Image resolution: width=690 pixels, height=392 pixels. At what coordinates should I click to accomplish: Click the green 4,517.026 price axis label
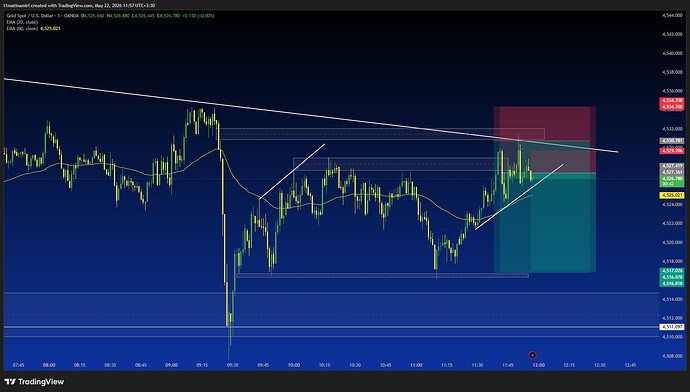[x=672, y=271]
